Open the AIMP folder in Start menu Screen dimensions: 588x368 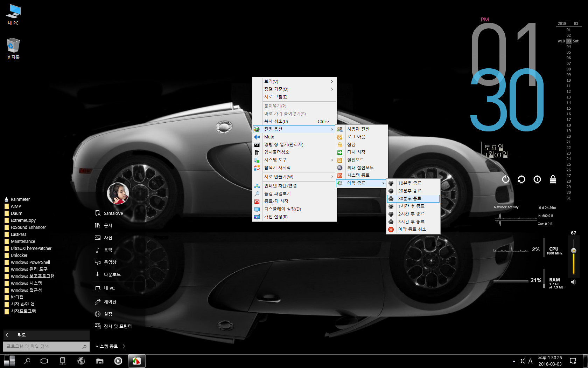coord(13,206)
